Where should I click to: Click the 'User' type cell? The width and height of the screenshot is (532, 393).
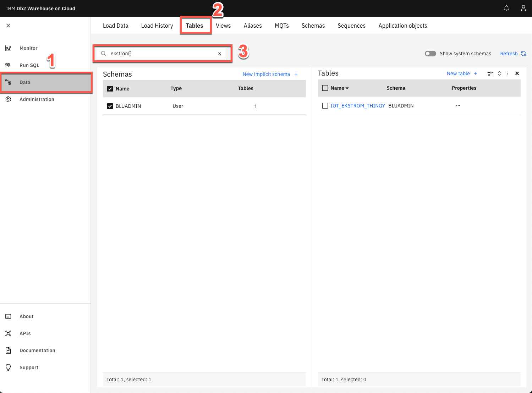pyautogui.click(x=178, y=106)
